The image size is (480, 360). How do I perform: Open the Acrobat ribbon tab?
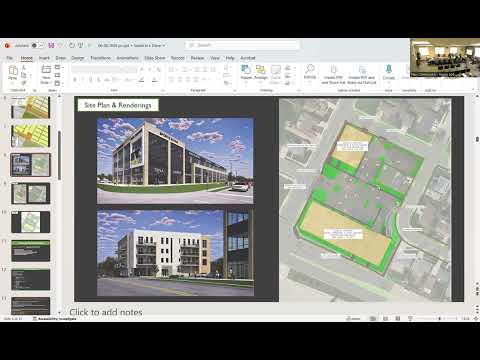pyautogui.click(x=248, y=58)
